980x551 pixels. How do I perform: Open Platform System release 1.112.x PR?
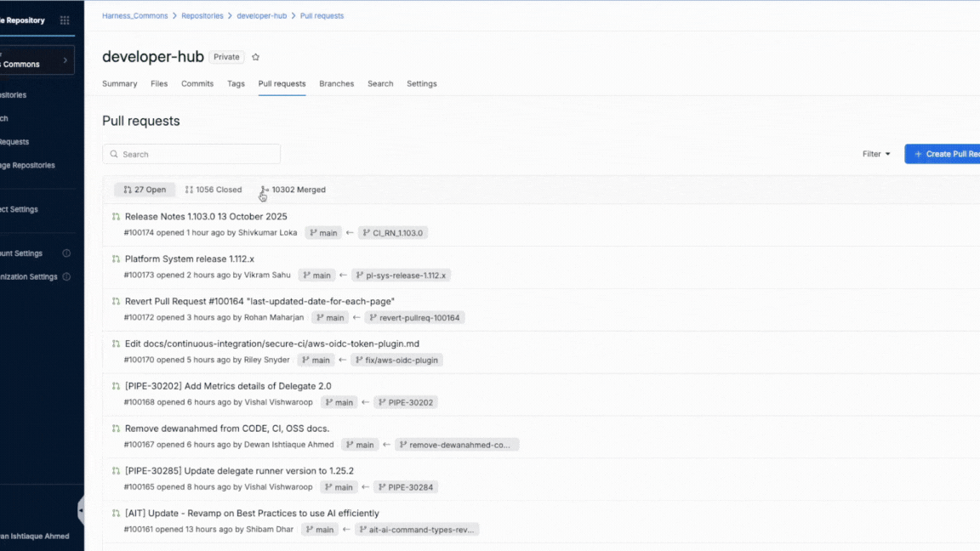(190, 259)
